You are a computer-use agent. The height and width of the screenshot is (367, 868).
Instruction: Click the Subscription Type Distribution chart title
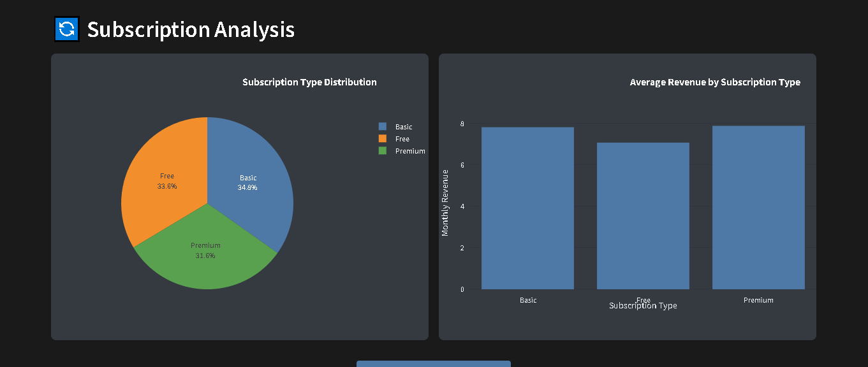click(x=309, y=82)
